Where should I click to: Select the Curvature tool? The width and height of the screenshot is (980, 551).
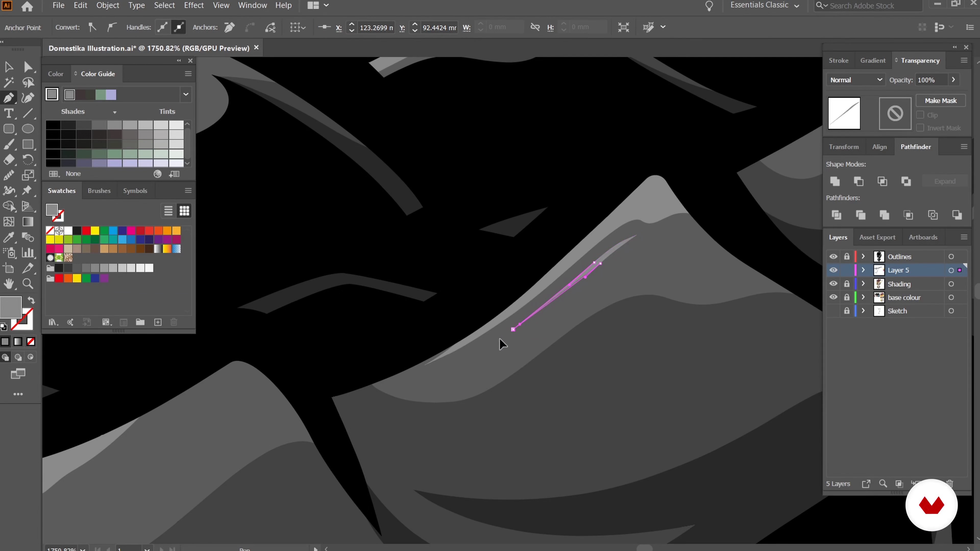click(28, 98)
